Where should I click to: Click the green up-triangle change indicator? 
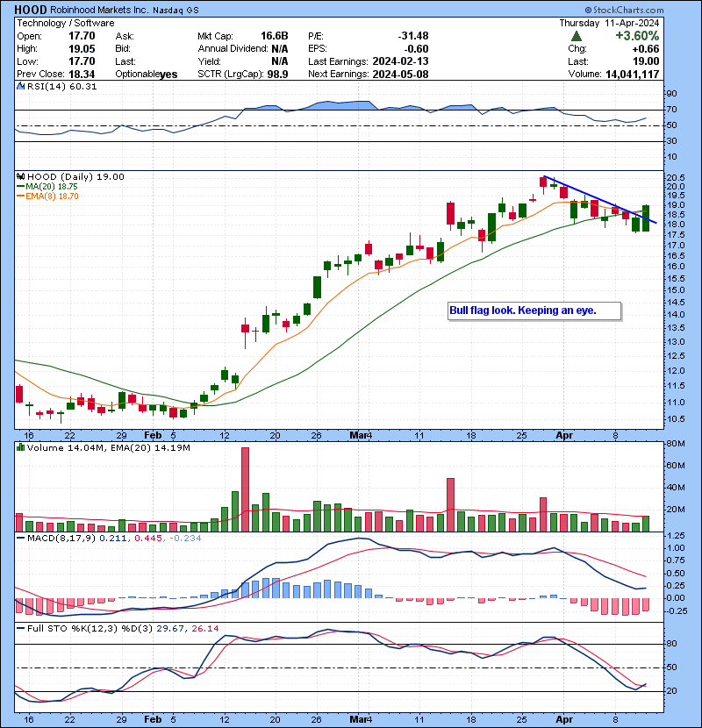click(x=577, y=36)
